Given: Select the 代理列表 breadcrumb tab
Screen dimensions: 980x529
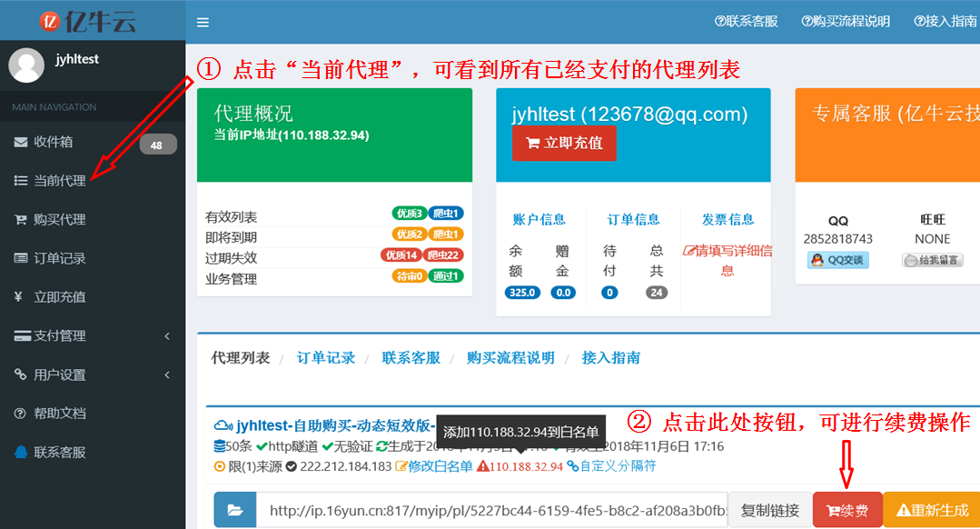Looking at the screenshot, I should point(241,358).
